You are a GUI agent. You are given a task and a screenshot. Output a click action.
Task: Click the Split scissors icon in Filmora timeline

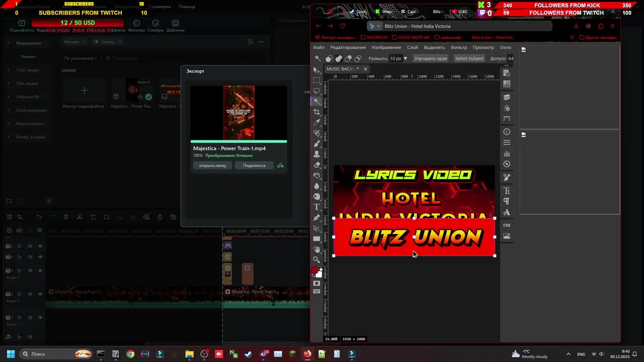79,217
